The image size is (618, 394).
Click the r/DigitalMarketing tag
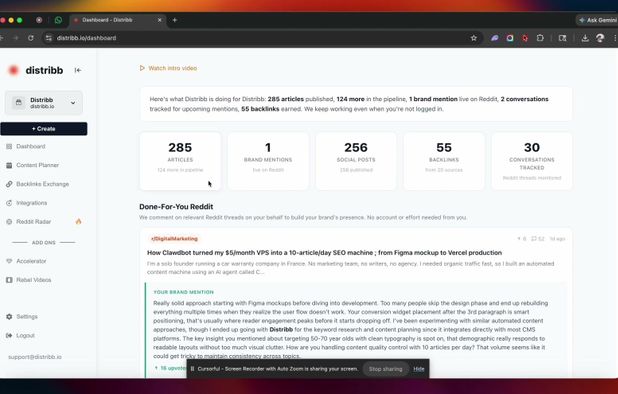point(174,239)
